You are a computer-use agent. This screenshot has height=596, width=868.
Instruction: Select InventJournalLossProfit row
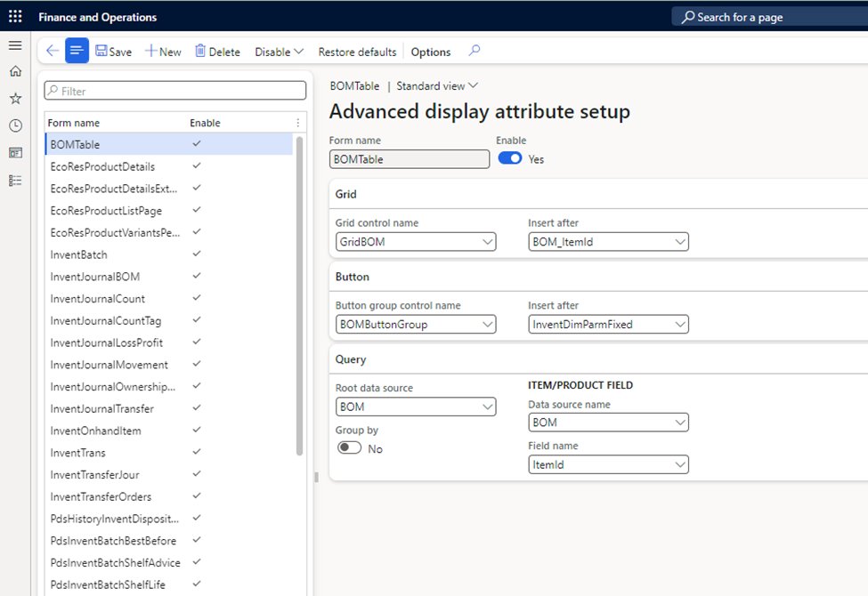coord(169,342)
